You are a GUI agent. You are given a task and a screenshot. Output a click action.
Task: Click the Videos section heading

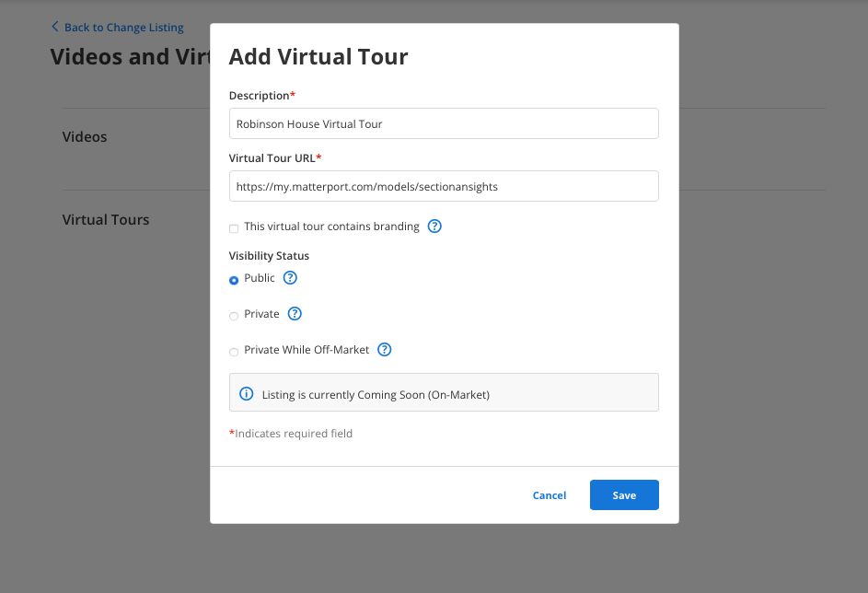(x=85, y=137)
